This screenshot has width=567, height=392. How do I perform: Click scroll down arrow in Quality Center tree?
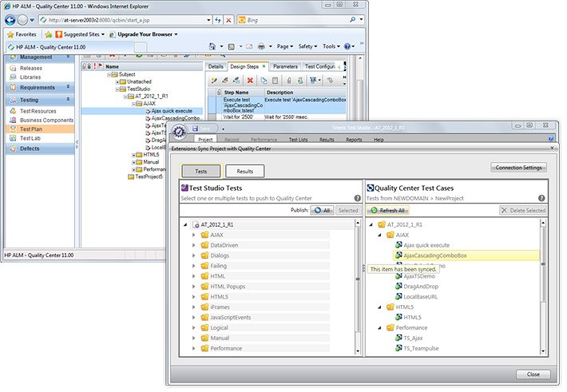[x=543, y=351]
